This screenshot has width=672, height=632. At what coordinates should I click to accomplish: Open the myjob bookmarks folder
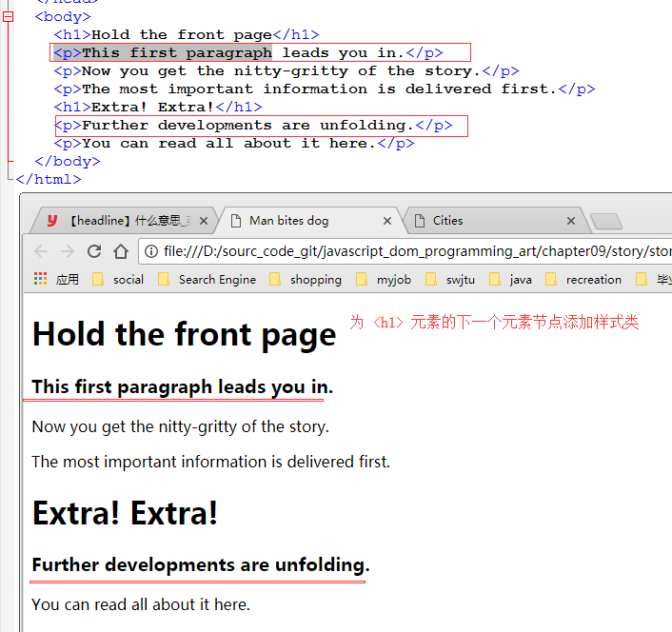pos(384,280)
